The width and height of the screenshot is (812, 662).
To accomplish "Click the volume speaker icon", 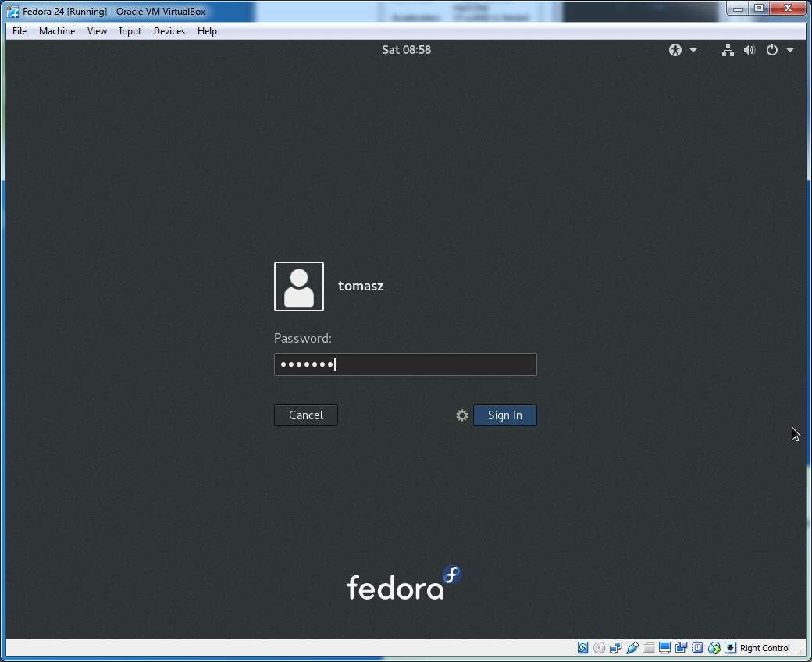I will pos(750,50).
